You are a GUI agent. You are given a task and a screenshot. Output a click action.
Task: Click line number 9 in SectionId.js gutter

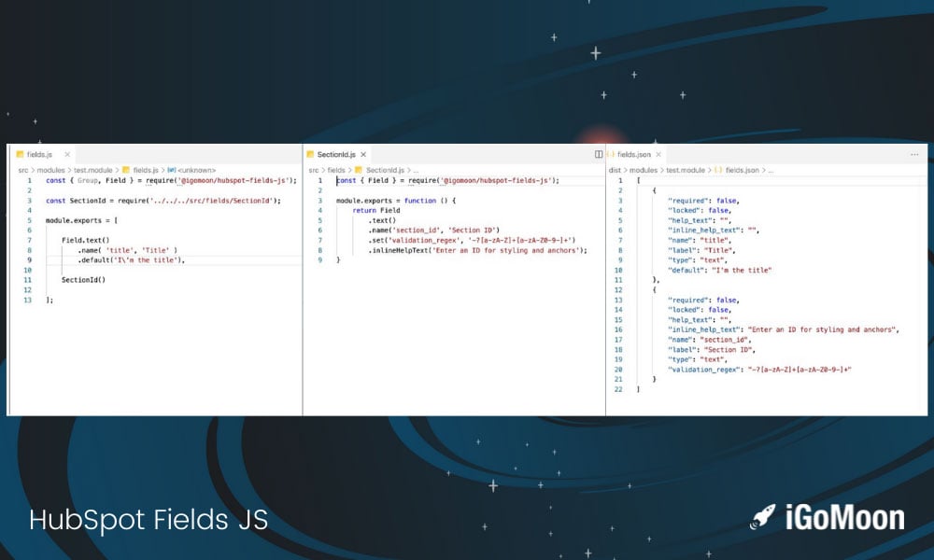(x=319, y=260)
